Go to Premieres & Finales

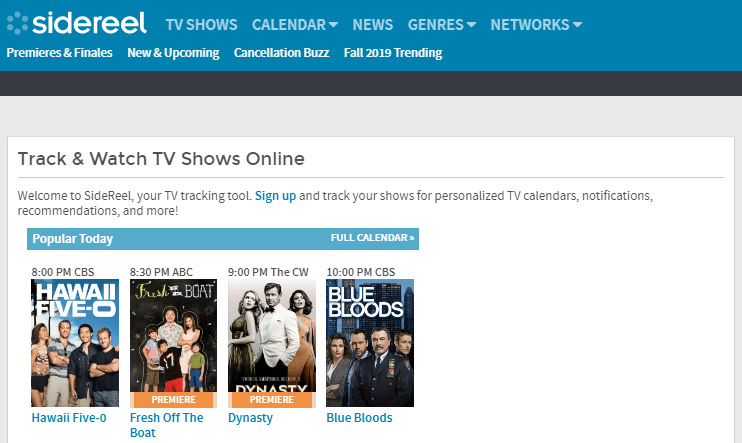tap(60, 53)
